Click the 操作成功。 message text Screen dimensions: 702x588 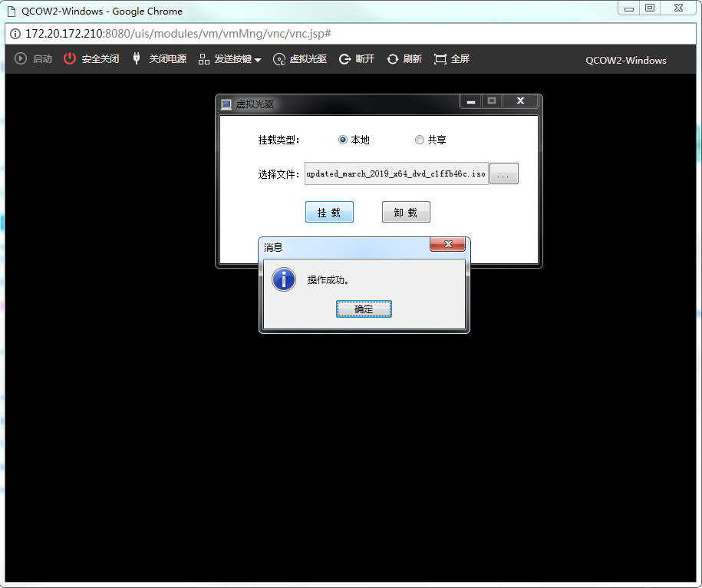tap(328, 280)
